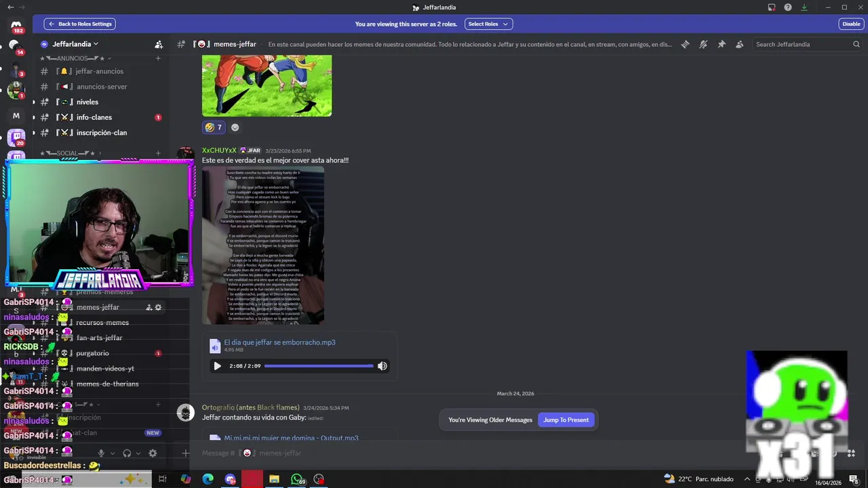
Task: Click Mi.mi.mi.mi mujer me domina mp3 link
Action: pos(292,438)
